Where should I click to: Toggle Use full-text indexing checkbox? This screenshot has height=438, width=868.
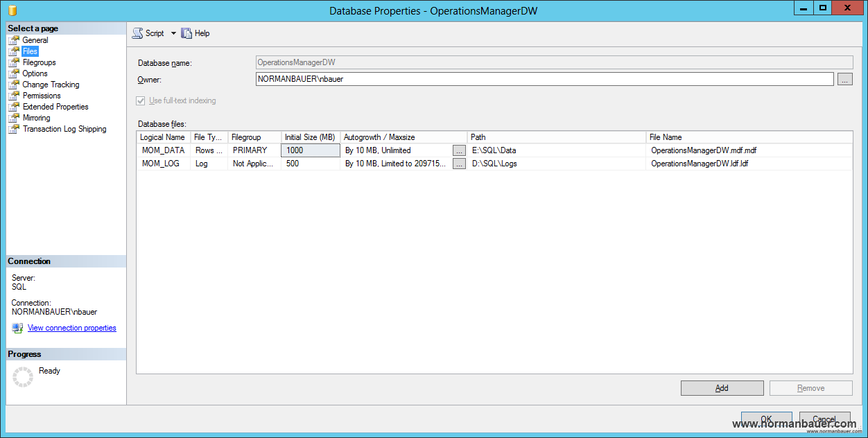[x=141, y=101]
